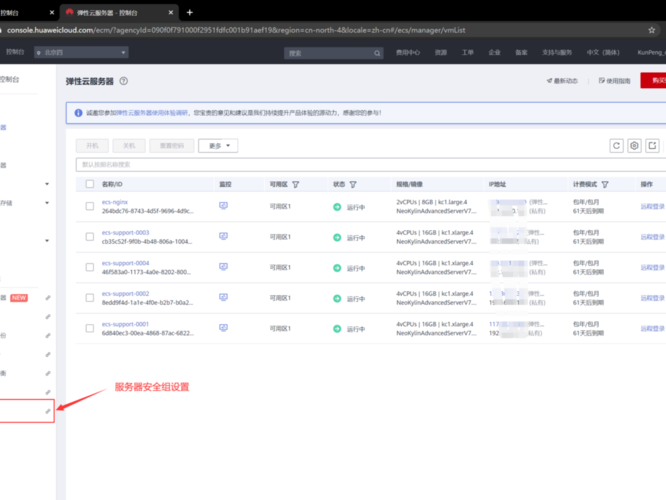
Task: Click the 状态 column filter icon
Action: [353, 184]
